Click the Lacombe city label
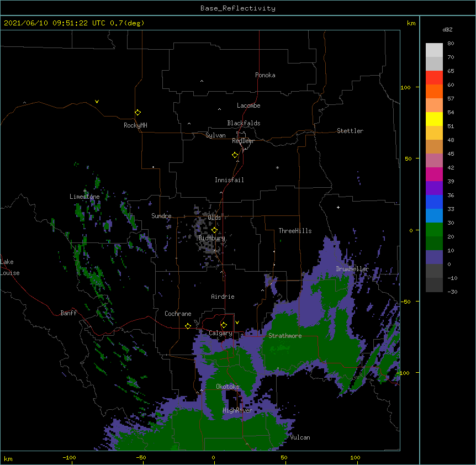476x465 pixels. coord(248,105)
